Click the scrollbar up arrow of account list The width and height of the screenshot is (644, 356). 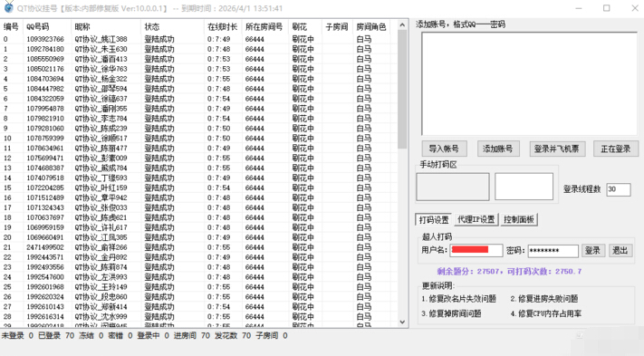[x=402, y=25]
